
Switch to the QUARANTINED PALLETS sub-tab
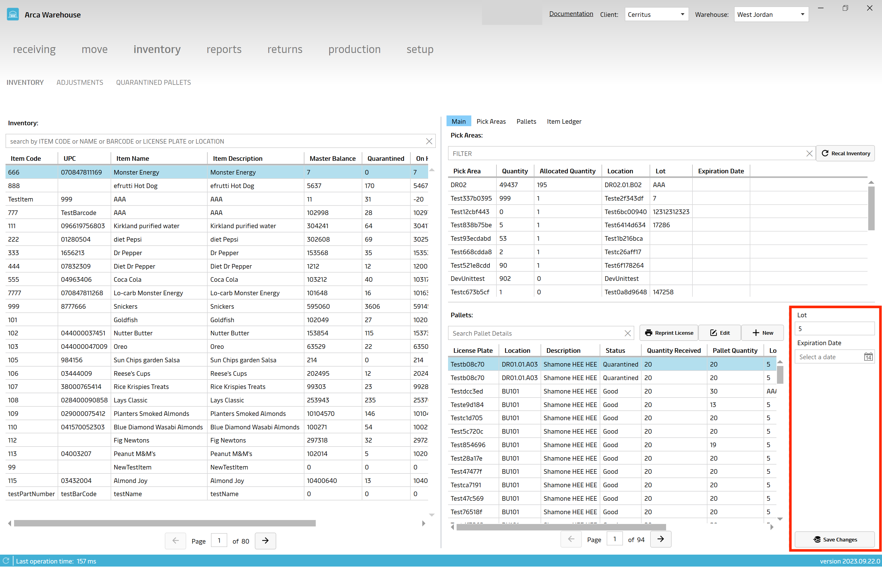[153, 82]
